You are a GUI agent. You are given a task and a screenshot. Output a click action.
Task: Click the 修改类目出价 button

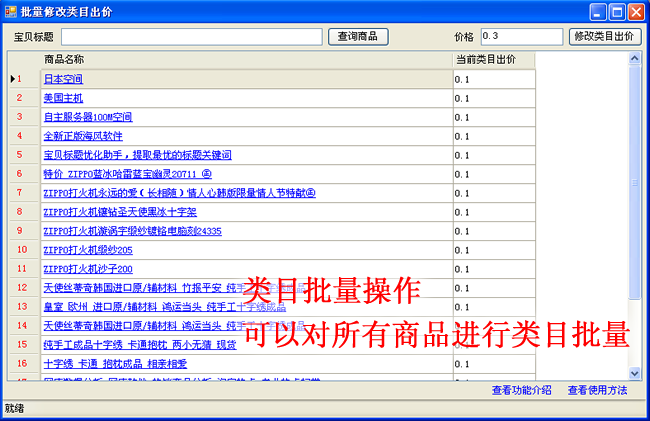605,36
